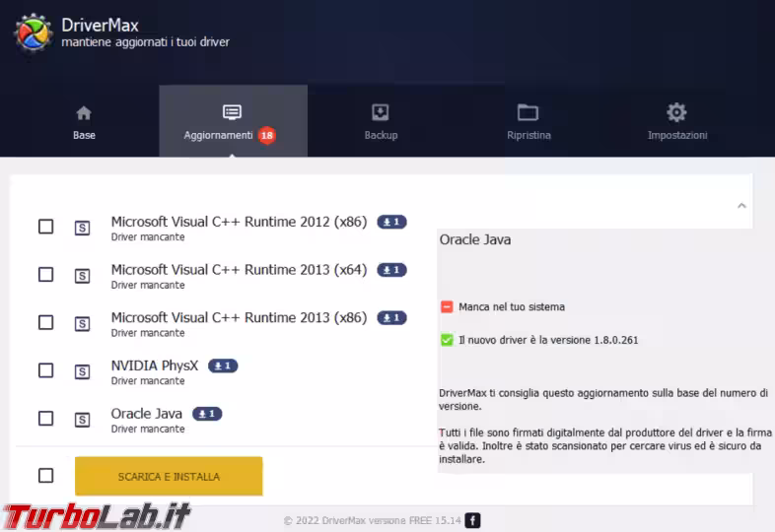Open the Aggiornamenti tab
The height and width of the screenshot is (532, 775).
tap(234, 121)
